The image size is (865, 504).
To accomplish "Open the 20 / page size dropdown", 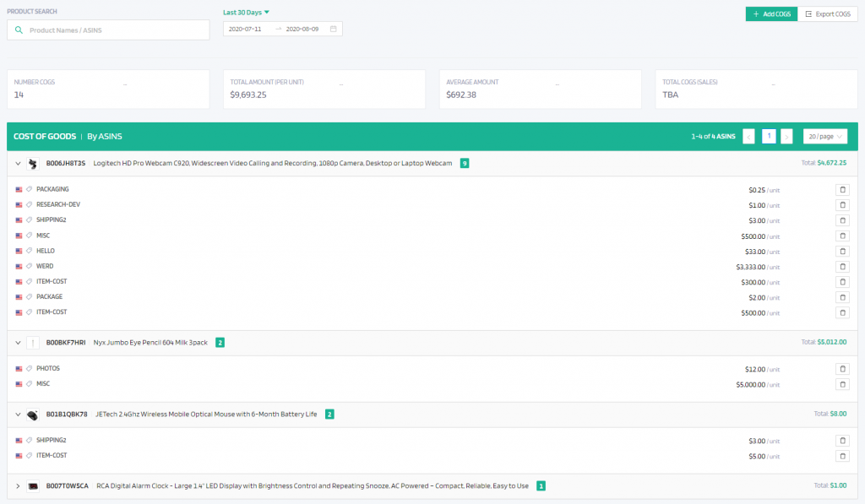I will point(824,137).
